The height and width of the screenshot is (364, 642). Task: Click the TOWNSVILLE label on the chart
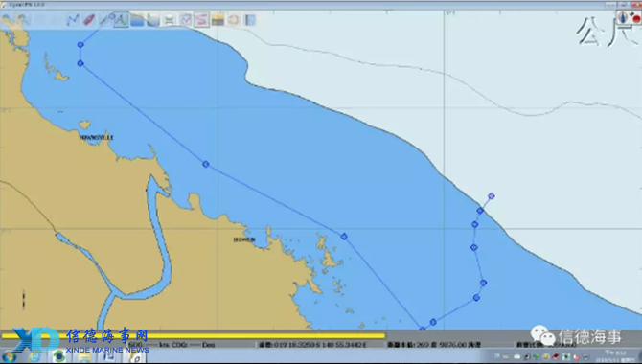point(96,138)
